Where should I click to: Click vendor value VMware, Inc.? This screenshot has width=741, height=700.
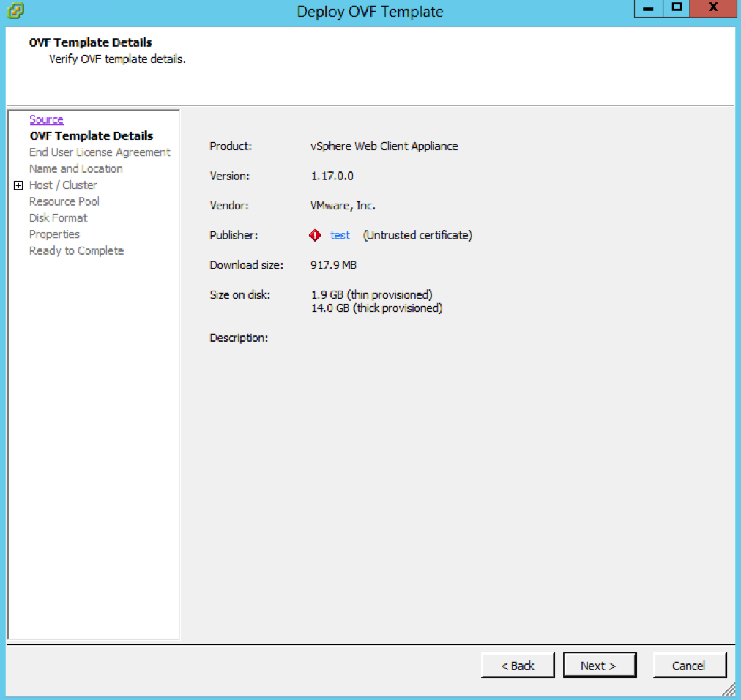coord(343,206)
